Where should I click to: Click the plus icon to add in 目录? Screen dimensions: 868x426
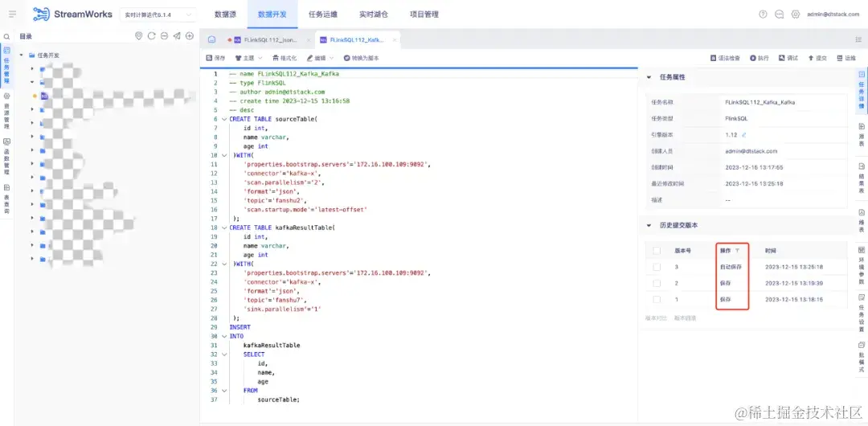pos(190,36)
